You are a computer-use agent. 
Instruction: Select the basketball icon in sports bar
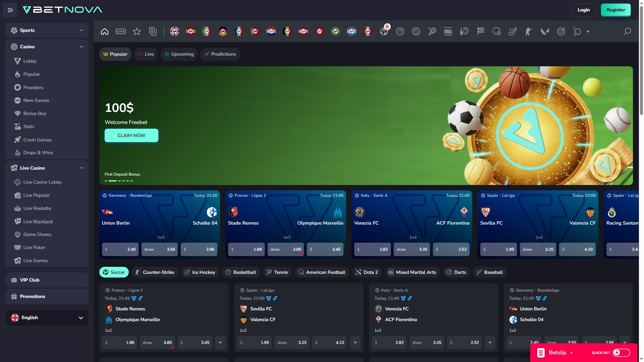[x=400, y=32]
